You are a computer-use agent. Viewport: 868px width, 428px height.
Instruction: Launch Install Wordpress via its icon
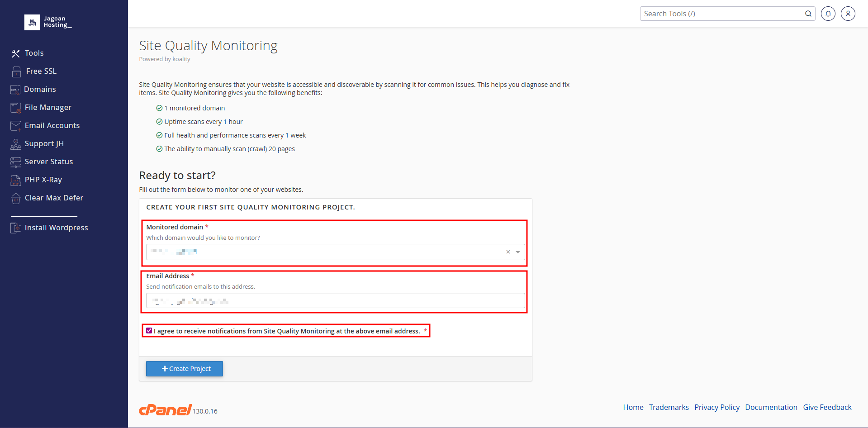tap(16, 228)
